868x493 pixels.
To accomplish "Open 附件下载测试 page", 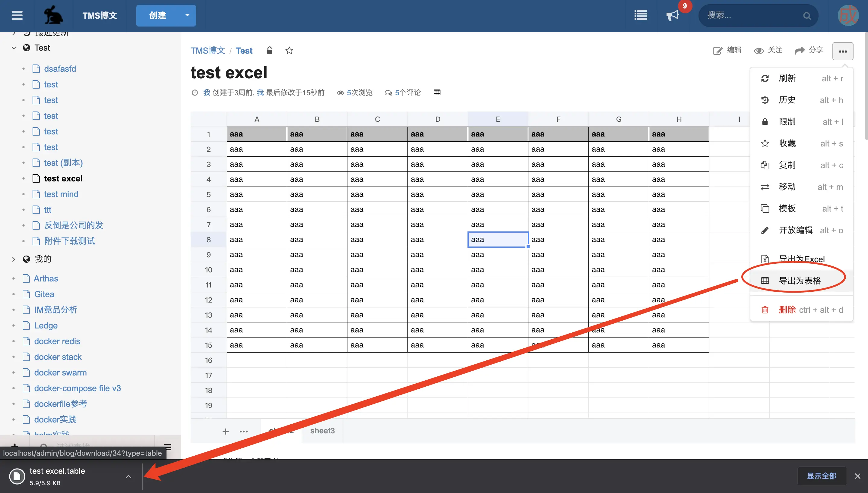I will (x=69, y=241).
